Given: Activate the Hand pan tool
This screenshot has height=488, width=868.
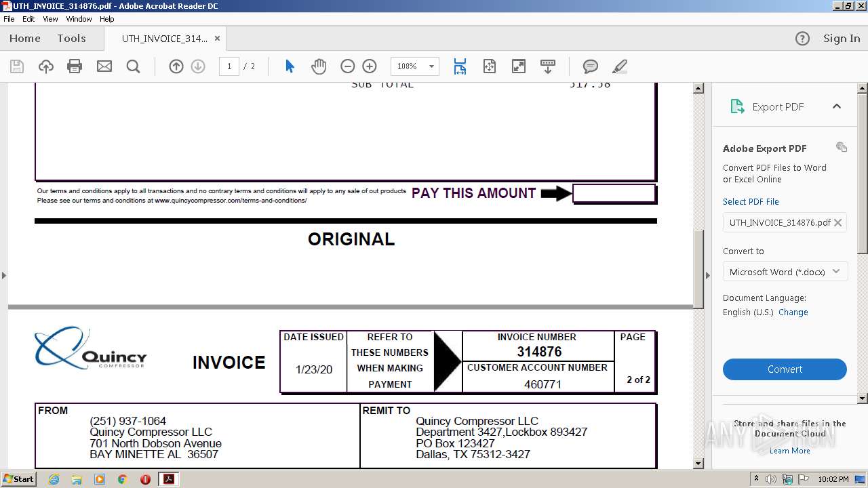Looking at the screenshot, I should [319, 66].
